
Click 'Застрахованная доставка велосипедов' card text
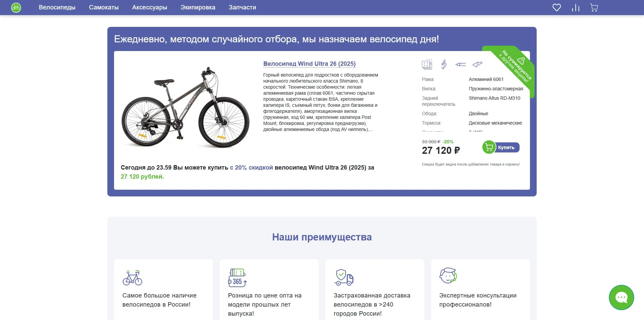click(x=372, y=305)
